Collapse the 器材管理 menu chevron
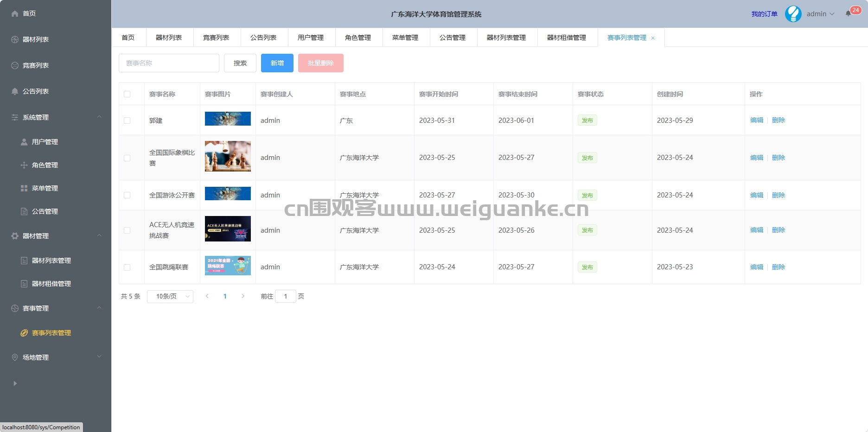The image size is (868, 432). [x=99, y=235]
